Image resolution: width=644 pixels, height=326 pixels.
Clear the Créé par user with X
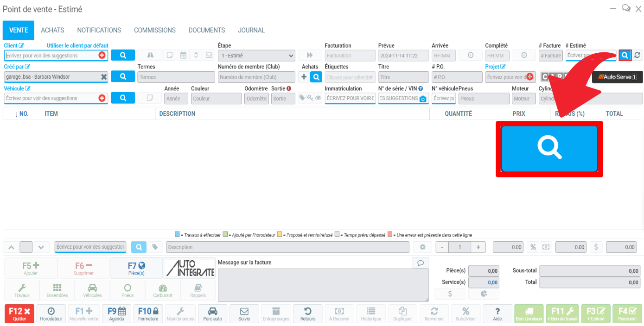pos(104,77)
